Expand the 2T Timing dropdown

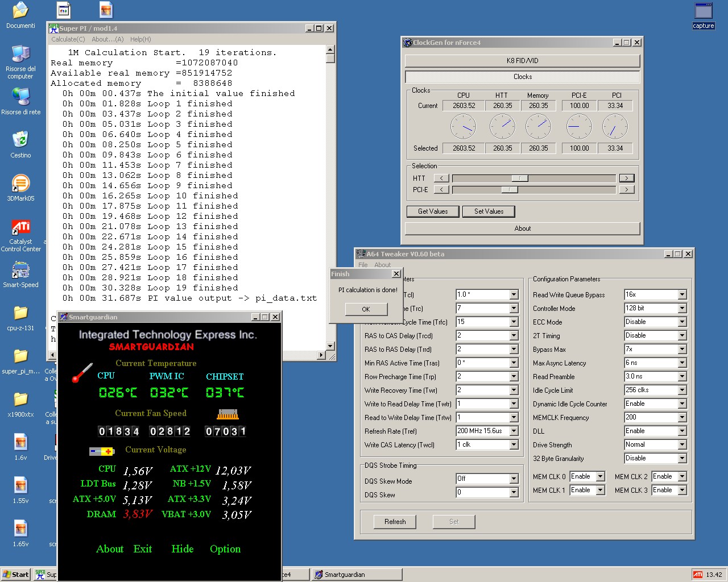(x=682, y=336)
